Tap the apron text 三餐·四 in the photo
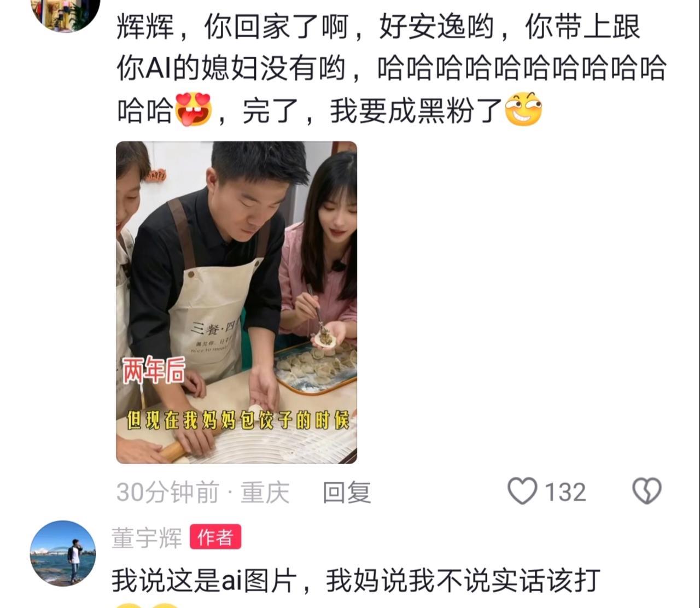700x608 pixels. coord(213,329)
